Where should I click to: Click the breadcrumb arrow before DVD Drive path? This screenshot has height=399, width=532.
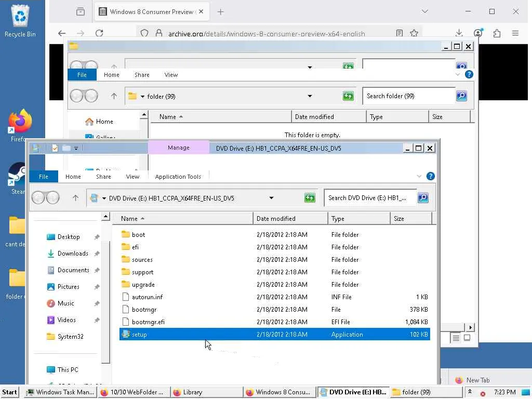(104, 198)
